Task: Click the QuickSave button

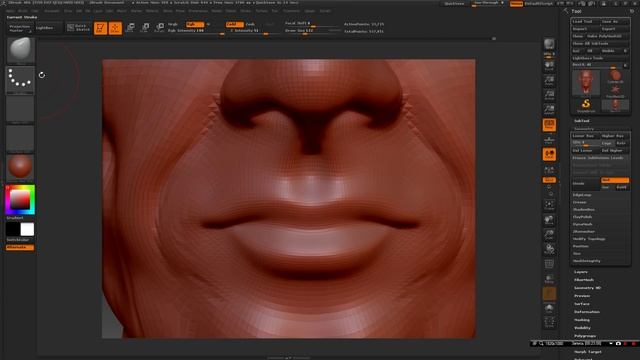Action: pyautogui.click(x=454, y=4)
